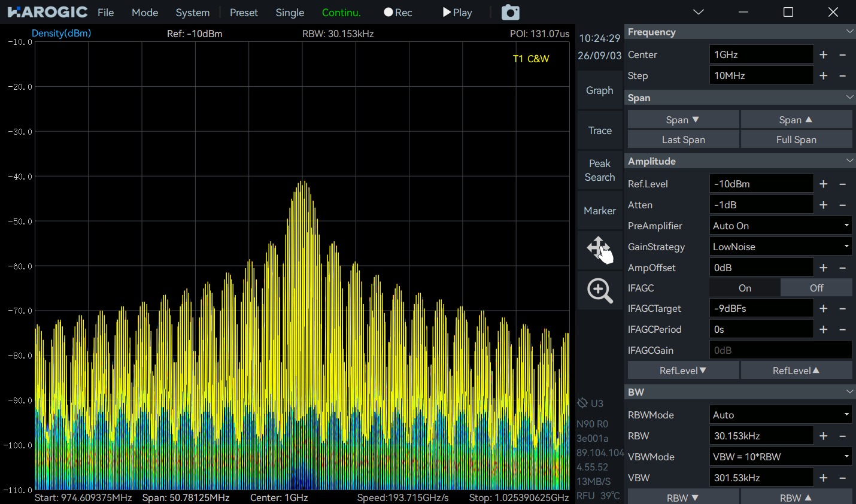Click the RBW down button
The image size is (856, 504).
[x=683, y=497]
